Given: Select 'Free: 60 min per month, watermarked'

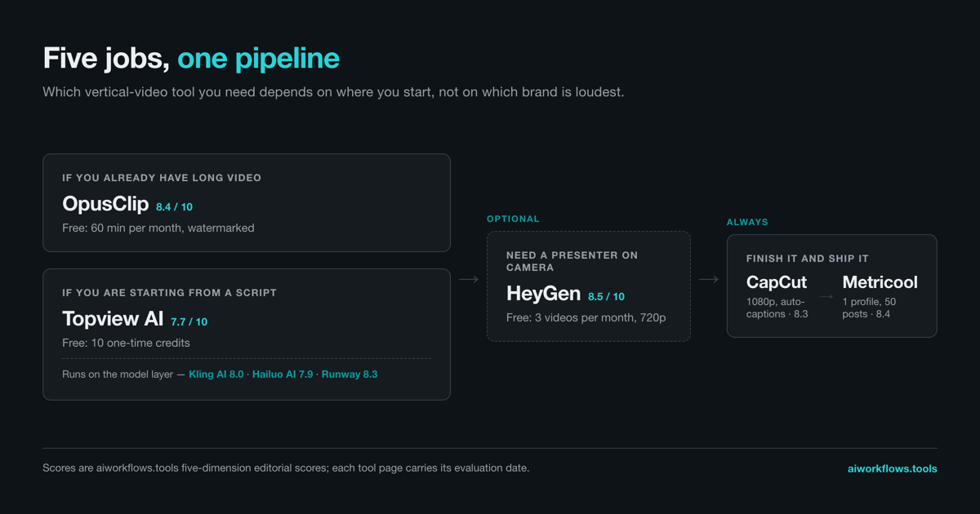Looking at the screenshot, I should [x=158, y=228].
